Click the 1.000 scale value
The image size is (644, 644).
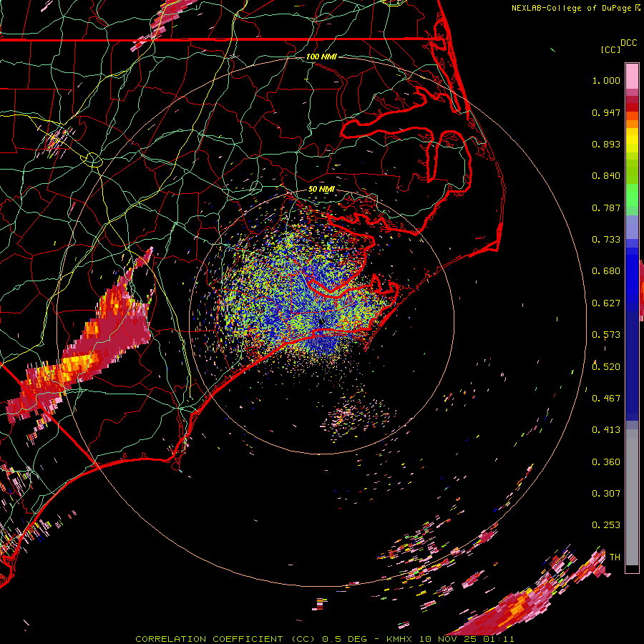pos(606,80)
